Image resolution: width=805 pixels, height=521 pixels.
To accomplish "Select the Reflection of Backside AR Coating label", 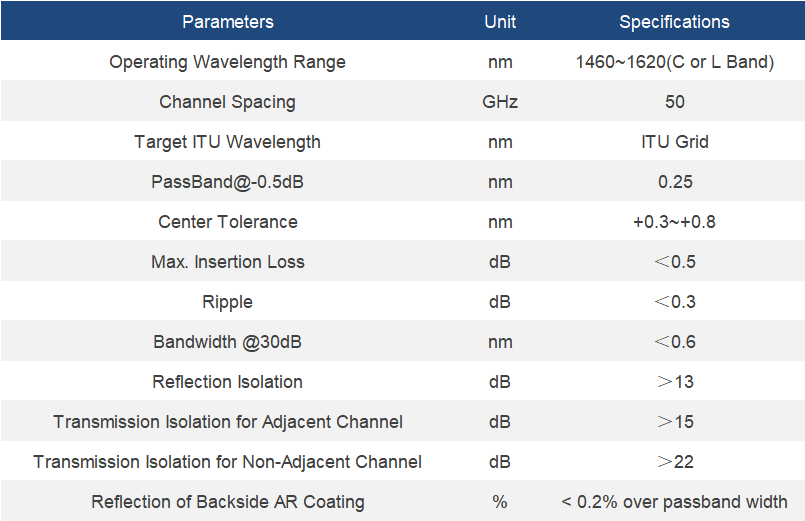I will (227, 502).
